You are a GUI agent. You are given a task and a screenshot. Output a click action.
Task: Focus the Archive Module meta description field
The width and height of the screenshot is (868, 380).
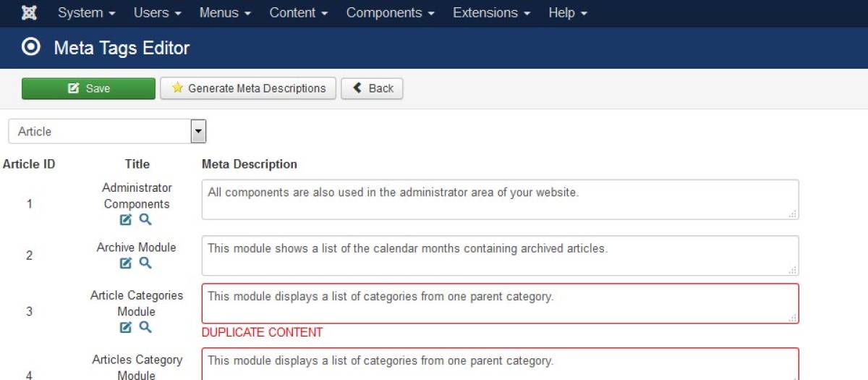[x=500, y=255]
